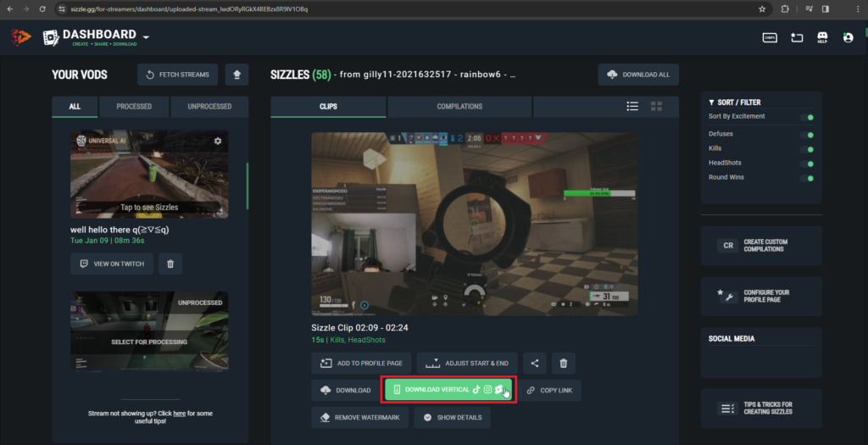
Task: Click the add-to-profile star icon in header
Action: 797,37
